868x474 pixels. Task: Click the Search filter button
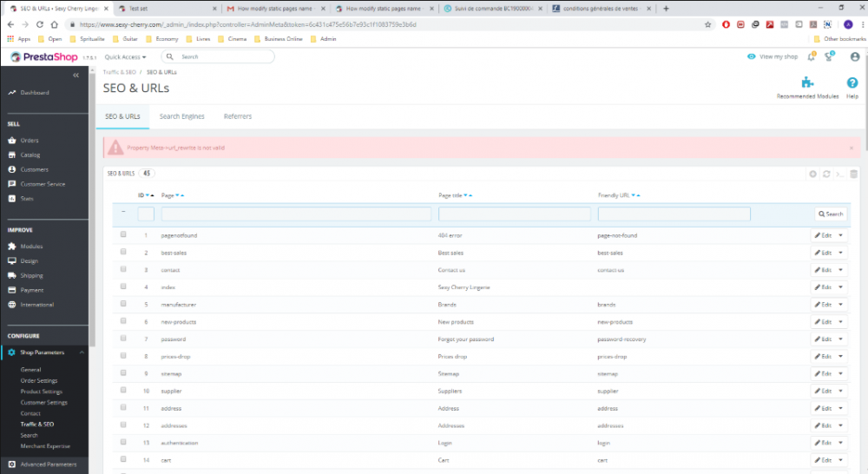(831, 214)
